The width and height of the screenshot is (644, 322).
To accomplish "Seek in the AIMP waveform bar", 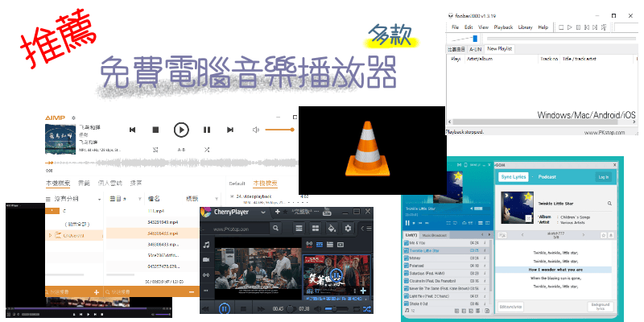I will (x=171, y=163).
